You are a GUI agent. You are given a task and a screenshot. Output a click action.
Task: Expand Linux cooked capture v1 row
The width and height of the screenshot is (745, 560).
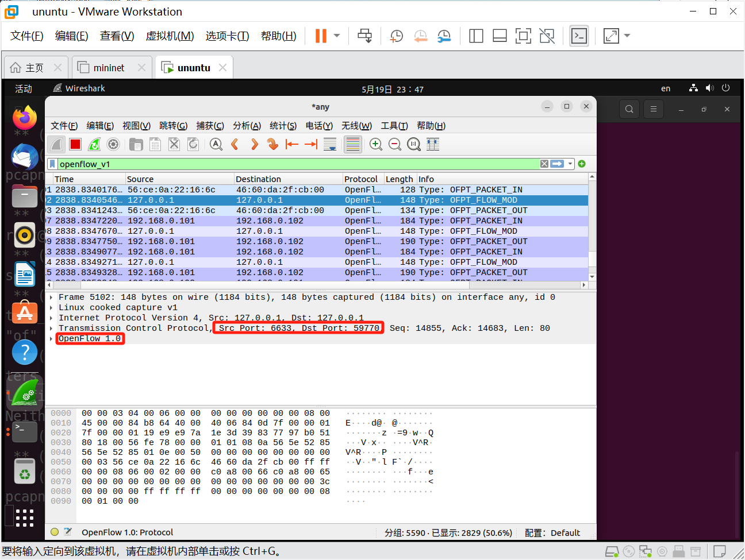point(51,308)
